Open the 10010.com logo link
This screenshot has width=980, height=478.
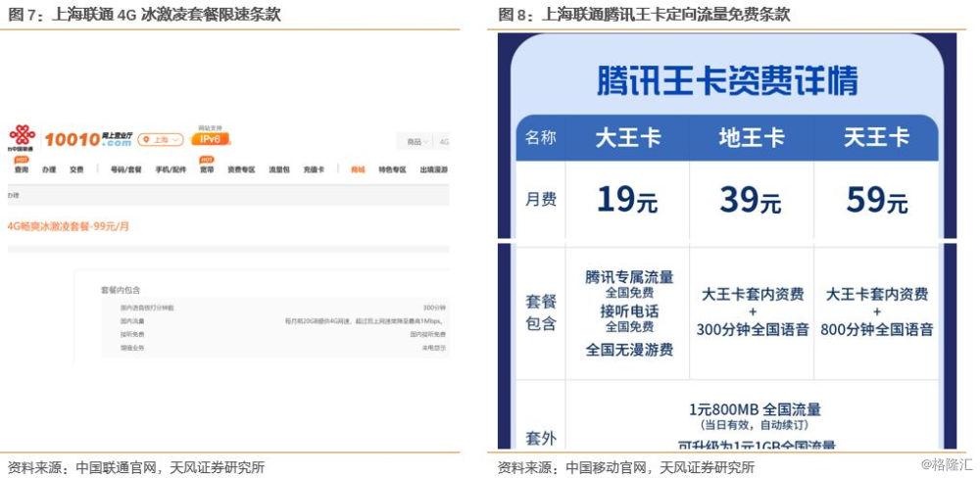[x=88, y=139]
